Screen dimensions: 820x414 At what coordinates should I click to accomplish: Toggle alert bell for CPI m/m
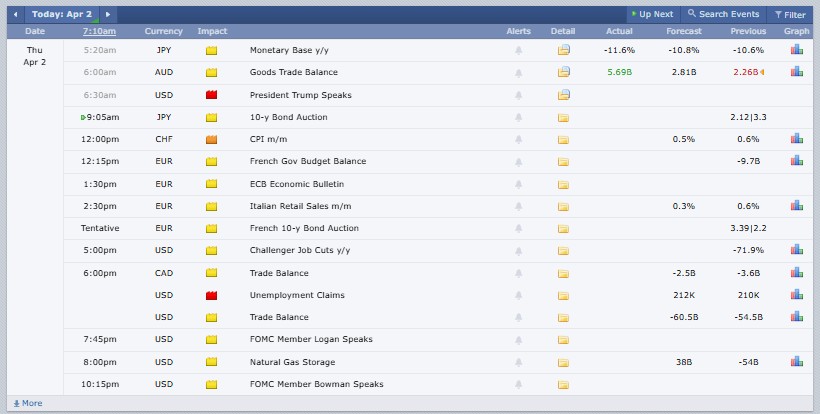[518, 139]
